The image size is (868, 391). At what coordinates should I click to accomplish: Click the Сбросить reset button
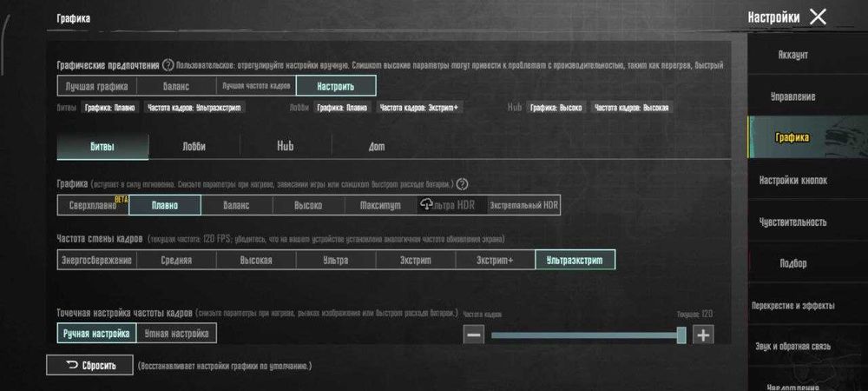point(89,366)
